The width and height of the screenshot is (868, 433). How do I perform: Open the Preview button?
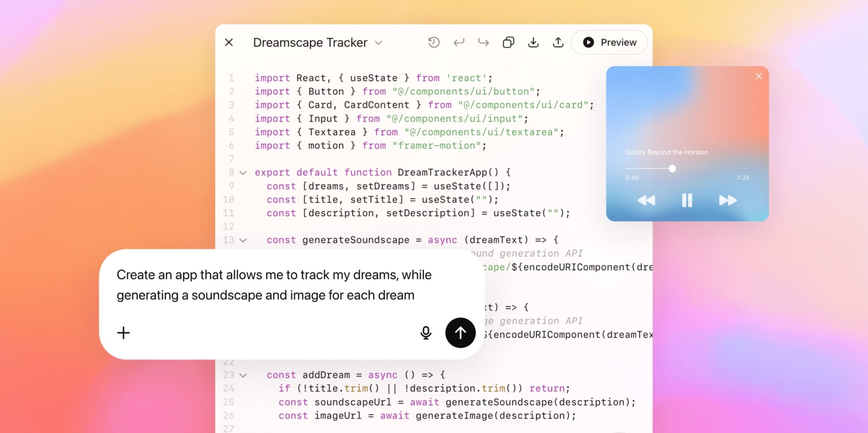pos(609,42)
